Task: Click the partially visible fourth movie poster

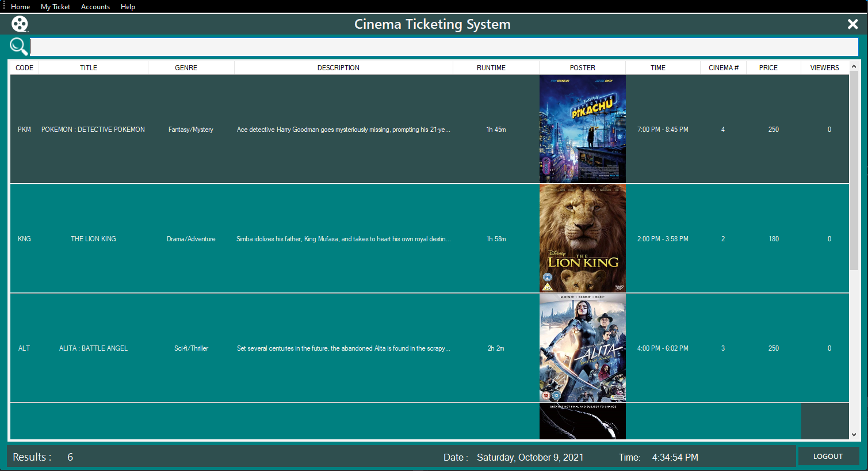Action: tap(582, 421)
